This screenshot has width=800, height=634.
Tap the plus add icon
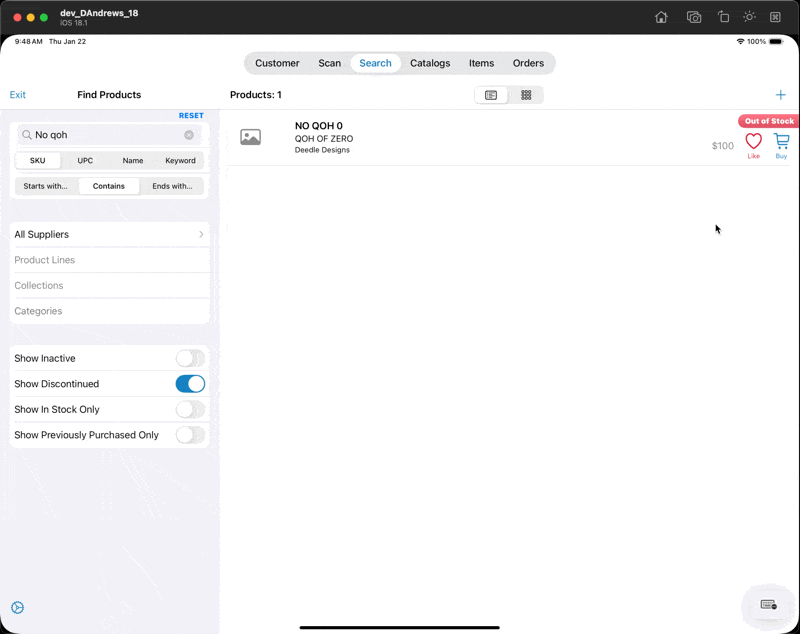(781, 95)
